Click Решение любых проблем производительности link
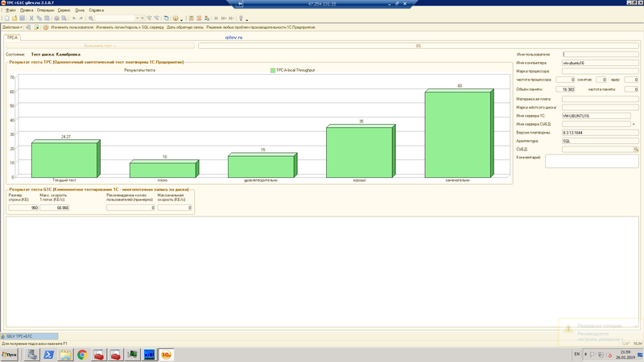The height and width of the screenshot is (362, 644). 260,27
